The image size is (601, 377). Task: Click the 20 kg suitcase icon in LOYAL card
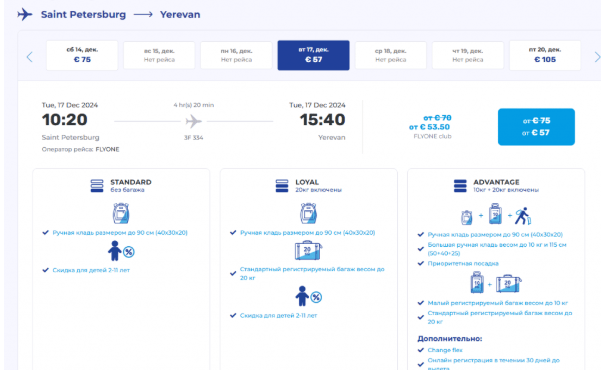click(x=309, y=250)
